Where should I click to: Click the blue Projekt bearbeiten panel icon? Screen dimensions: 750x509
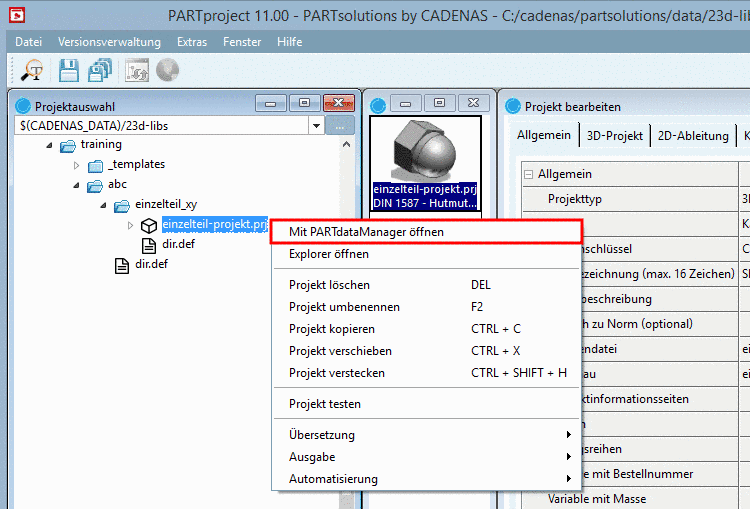[x=513, y=106]
